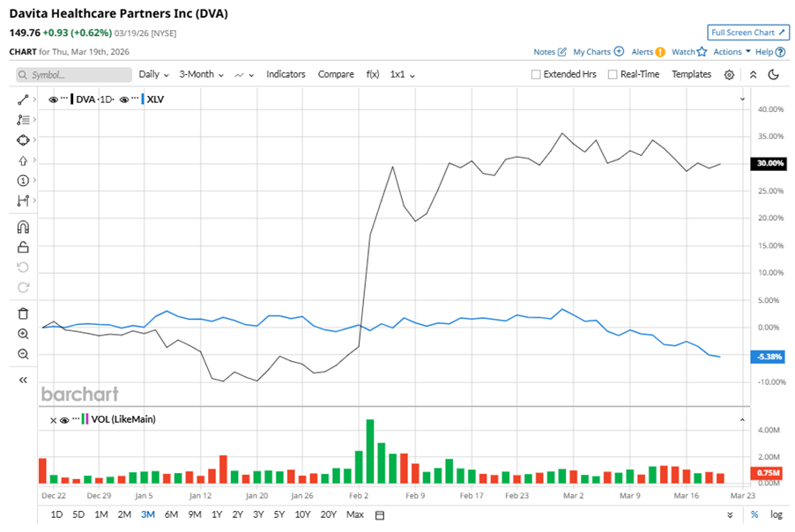The width and height of the screenshot is (795, 532).
Task: Select the 20Y time range
Action: (x=329, y=514)
